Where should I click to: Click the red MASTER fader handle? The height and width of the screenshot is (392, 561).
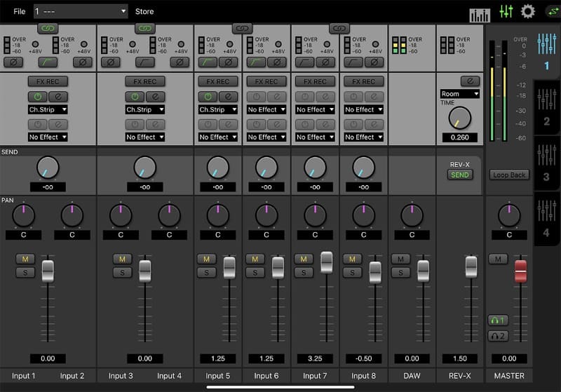tap(520, 271)
